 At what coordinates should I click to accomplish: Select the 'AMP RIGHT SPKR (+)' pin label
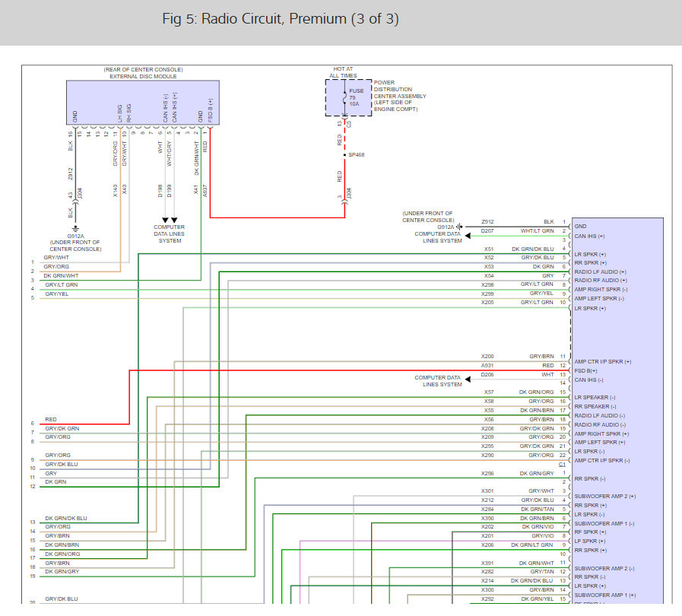pyautogui.click(x=601, y=434)
